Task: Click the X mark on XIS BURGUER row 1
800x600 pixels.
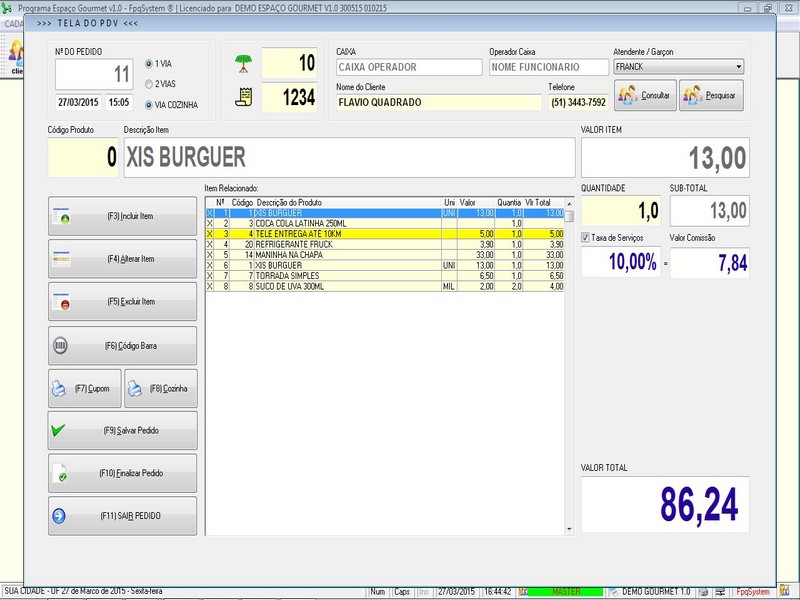Action: [x=210, y=213]
